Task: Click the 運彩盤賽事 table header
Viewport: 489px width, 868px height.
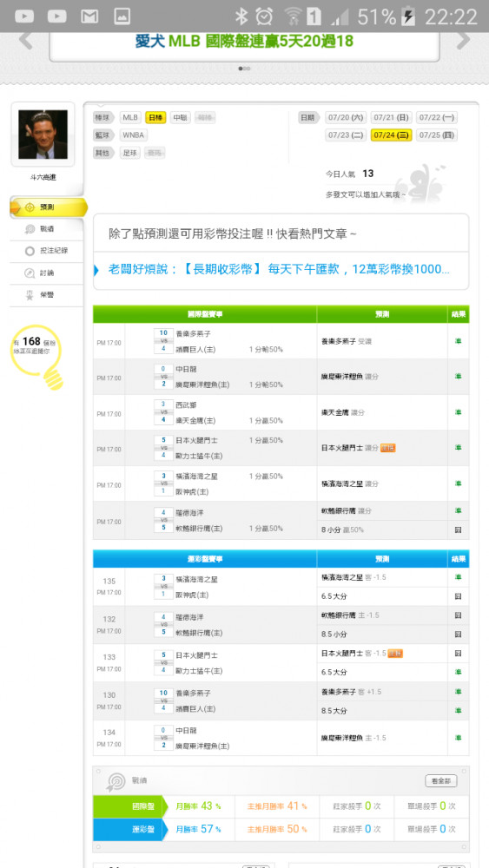Action: click(x=205, y=558)
